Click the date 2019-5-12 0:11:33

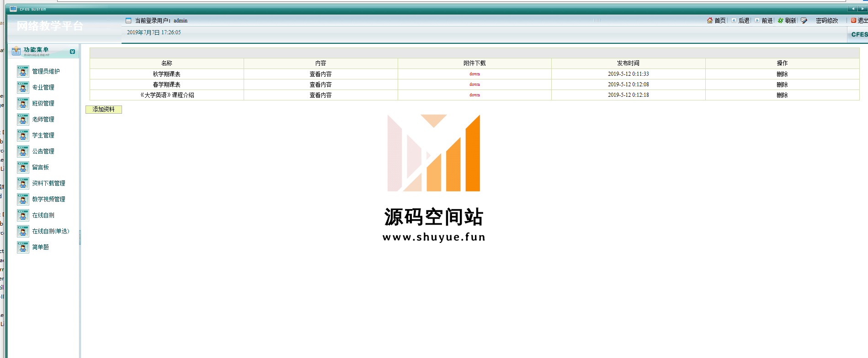click(x=628, y=74)
